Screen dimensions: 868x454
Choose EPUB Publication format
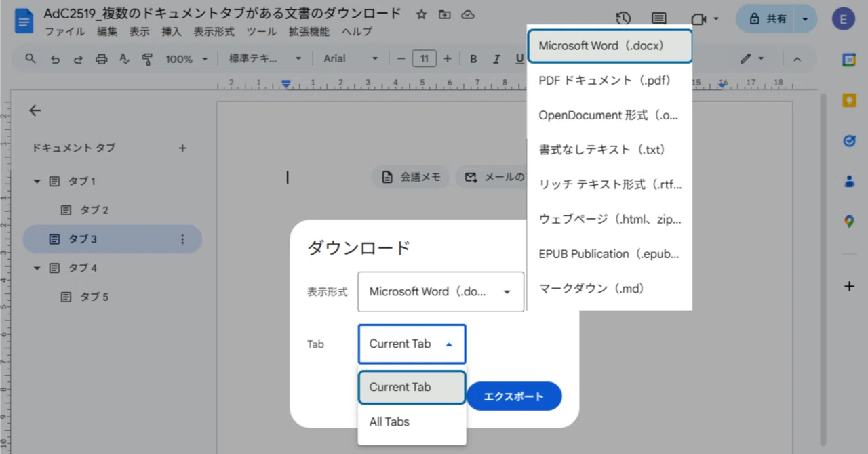[610, 254]
